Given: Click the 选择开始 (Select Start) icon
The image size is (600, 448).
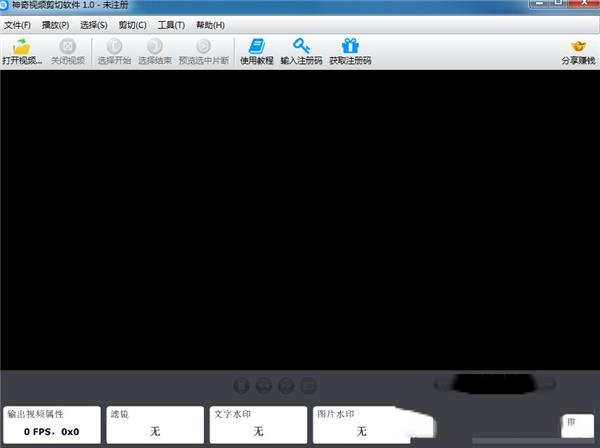Looking at the screenshot, I should pyautogui.click(x=114, y=46).
